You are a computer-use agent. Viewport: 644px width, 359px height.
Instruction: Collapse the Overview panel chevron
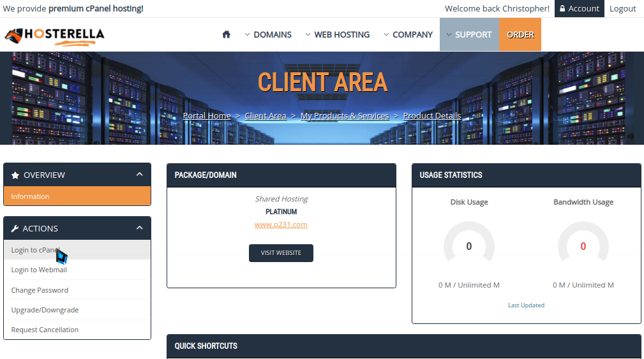click(139, 174)
